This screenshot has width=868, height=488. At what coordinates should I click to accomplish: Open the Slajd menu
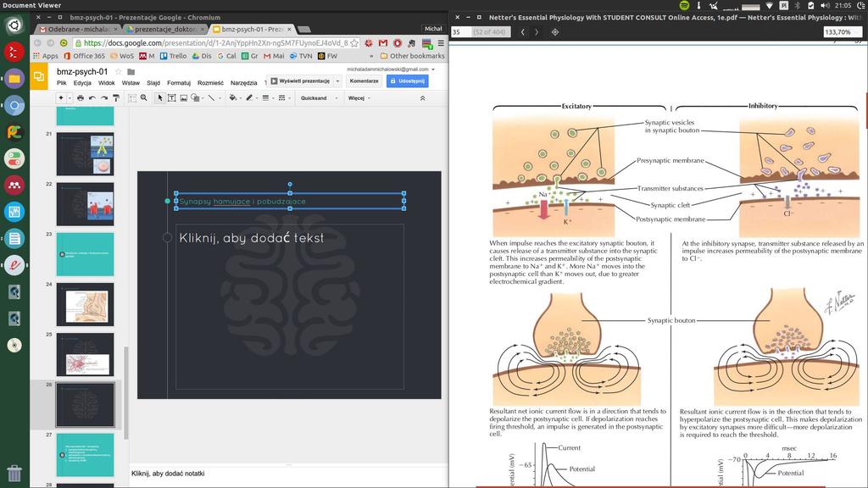[153, 83]
